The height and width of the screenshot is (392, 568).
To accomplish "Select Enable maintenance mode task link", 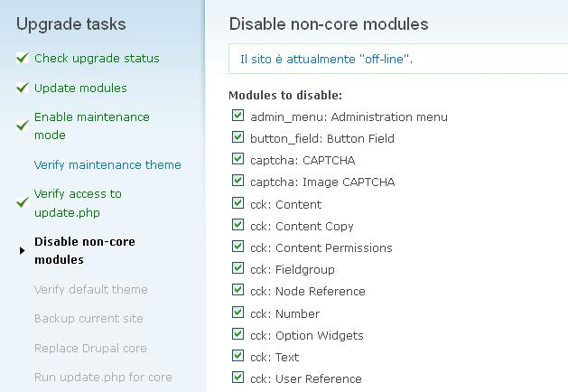I will (x=91, y=126).
